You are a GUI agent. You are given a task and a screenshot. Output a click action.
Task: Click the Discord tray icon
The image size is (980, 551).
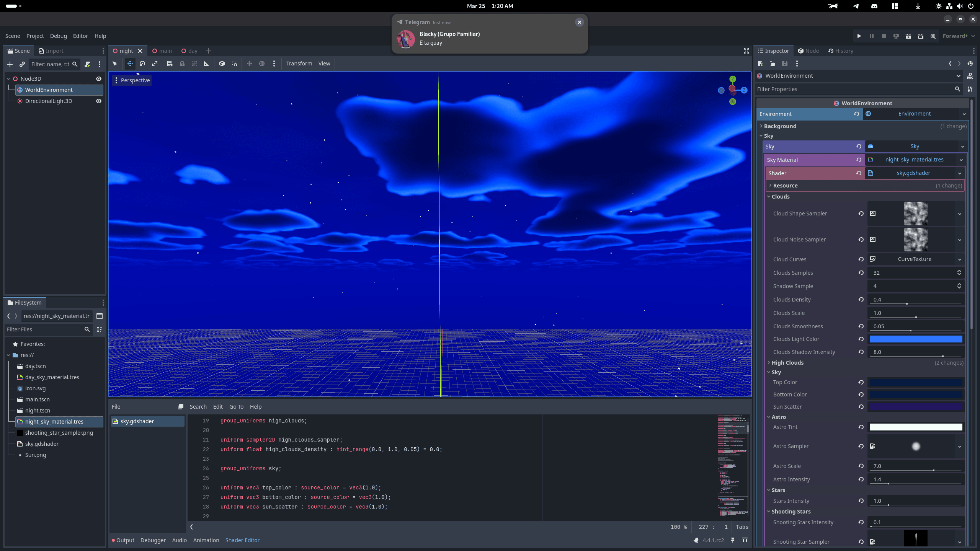tap(874, 6)
